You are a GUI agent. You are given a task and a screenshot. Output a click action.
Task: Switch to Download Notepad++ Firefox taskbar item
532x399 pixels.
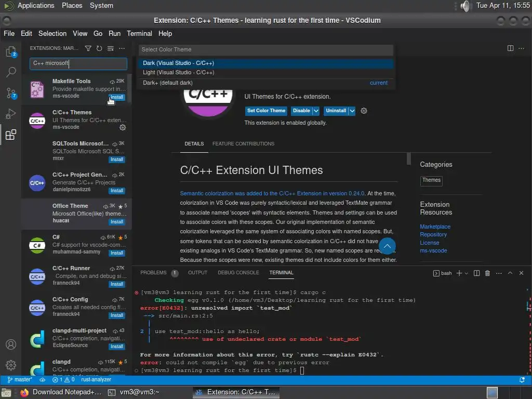pos(61,392)
